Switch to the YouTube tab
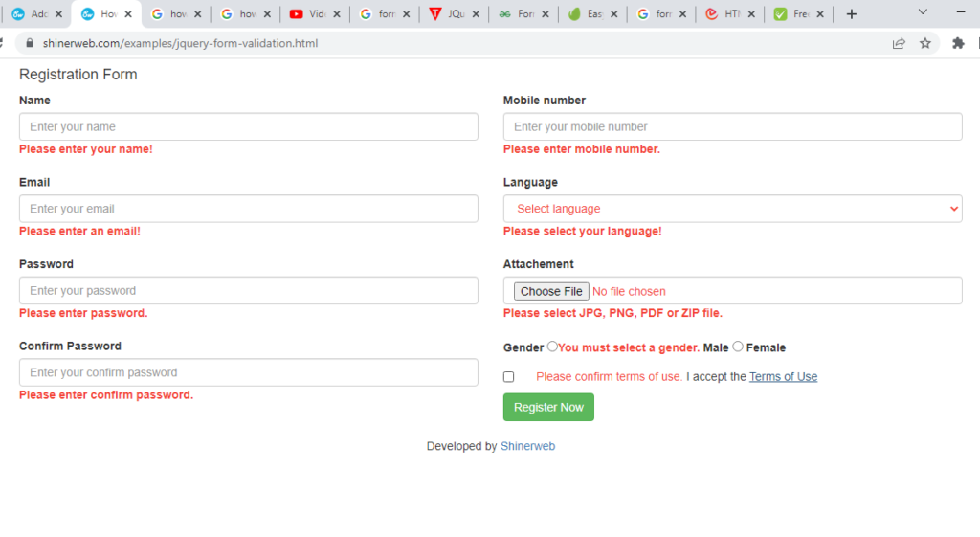The image size is (980, 537). (x=309, y=14)
